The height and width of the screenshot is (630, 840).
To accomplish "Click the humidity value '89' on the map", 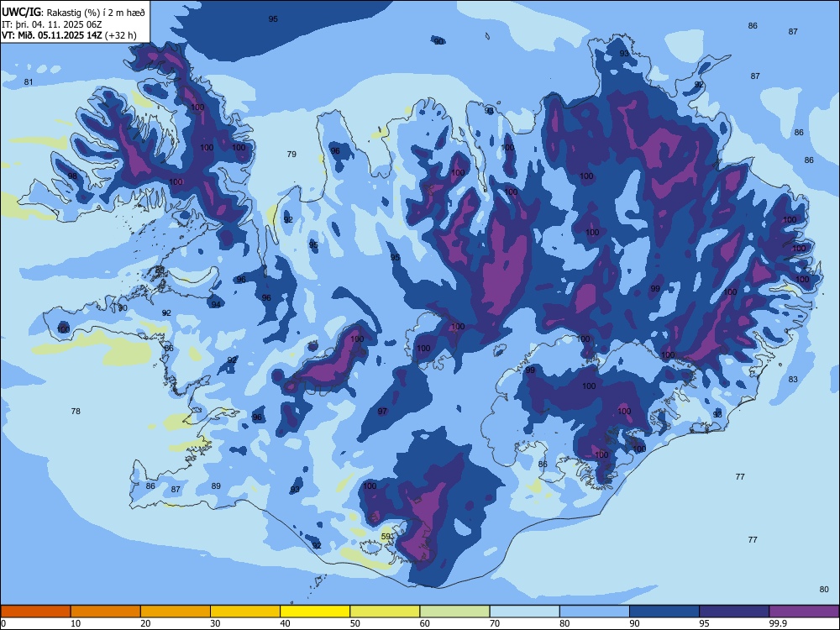I will tap(216, 486).
